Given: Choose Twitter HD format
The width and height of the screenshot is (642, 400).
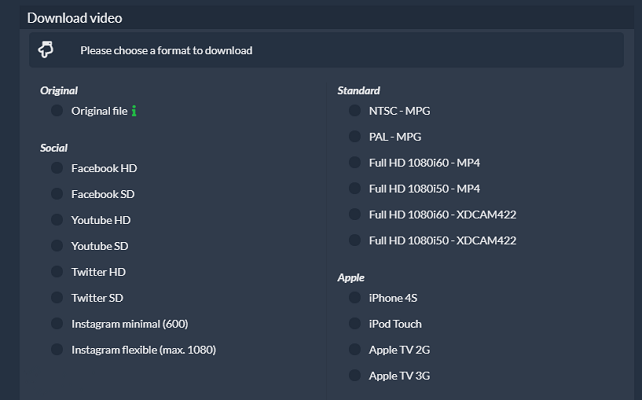Looking at the screenshot, I should [x=57, y=271].
